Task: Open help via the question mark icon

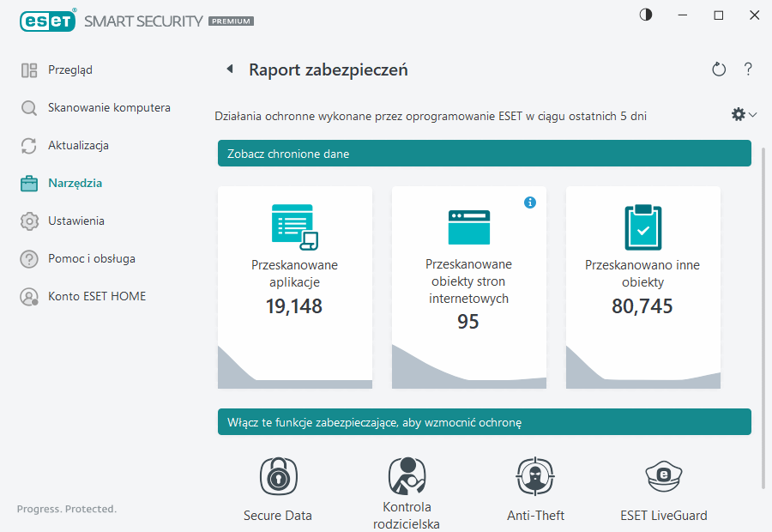Action: [x=747, y=69]
